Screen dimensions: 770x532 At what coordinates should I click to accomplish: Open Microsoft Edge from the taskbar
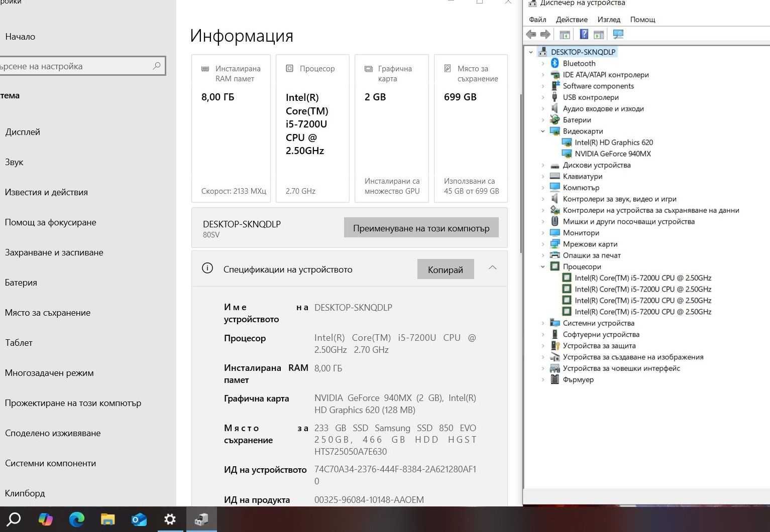pyautogui.click(x=77, y=519)
